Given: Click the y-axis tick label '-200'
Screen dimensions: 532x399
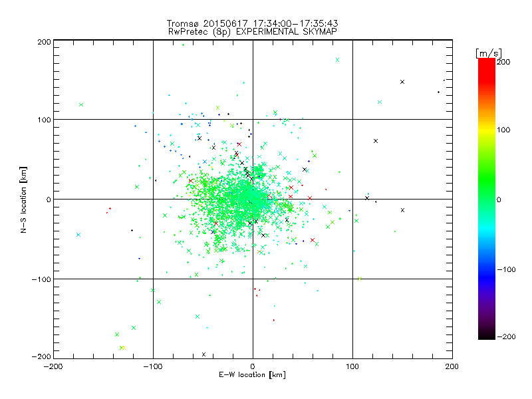Looking at the screenshot, I should [41, 356].
